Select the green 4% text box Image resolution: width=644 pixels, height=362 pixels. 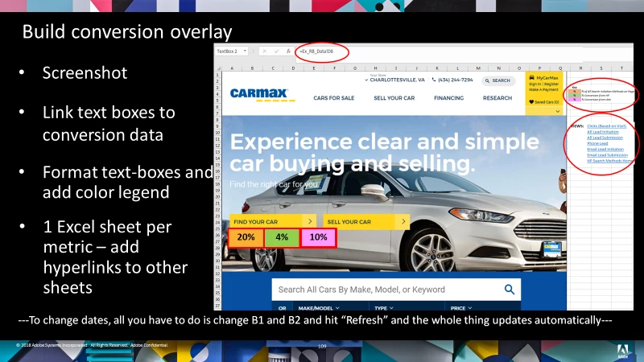pyautogui.click(x=282, y=237)
